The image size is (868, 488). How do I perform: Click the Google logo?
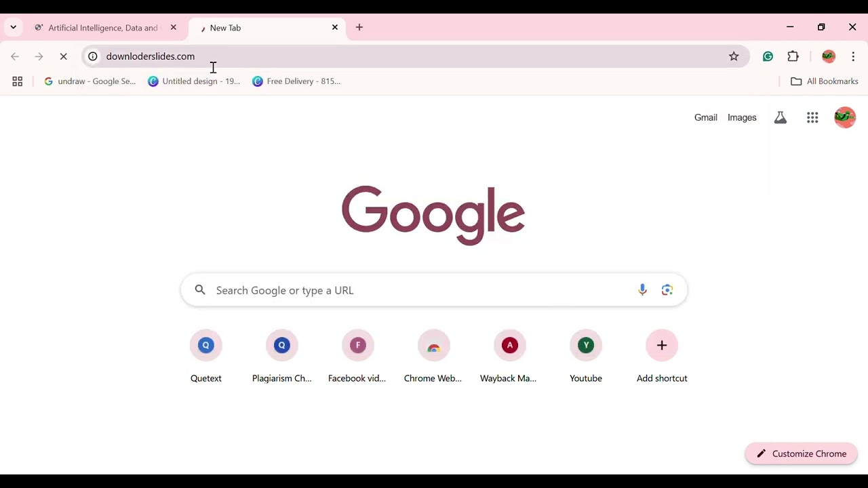pos(433,216)
